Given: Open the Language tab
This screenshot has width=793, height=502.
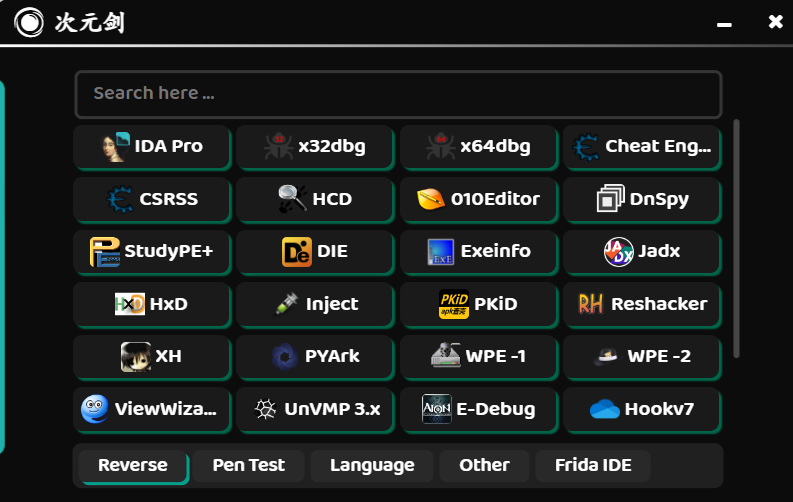Looking at the screenshot, I should tap(372, 466).
